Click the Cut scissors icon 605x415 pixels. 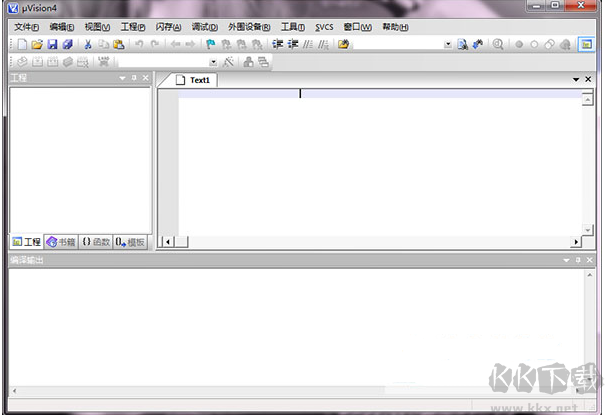coord(88,45)
